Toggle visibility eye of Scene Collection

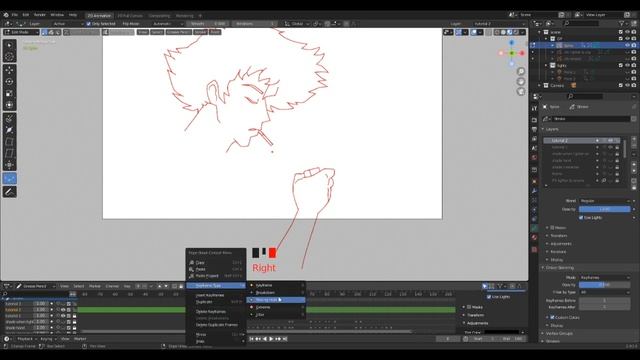point(627,32)
